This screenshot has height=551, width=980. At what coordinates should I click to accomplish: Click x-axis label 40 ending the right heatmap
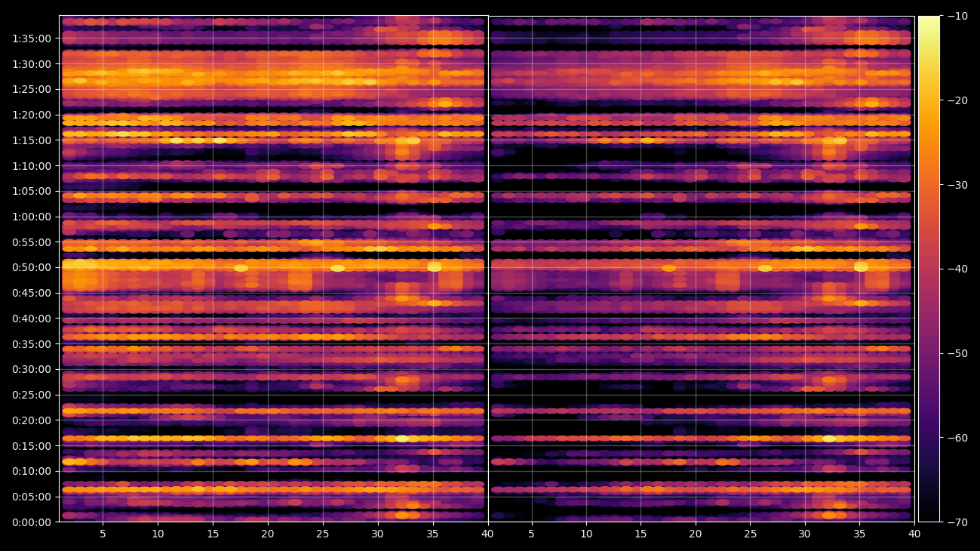pyautogui.click(x=914, y=534)
